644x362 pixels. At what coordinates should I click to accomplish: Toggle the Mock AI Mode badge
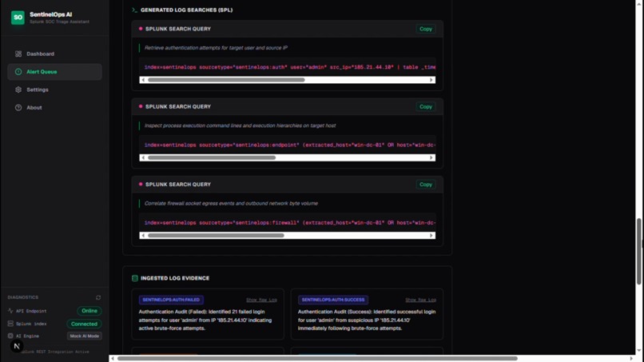coord(84,336)
